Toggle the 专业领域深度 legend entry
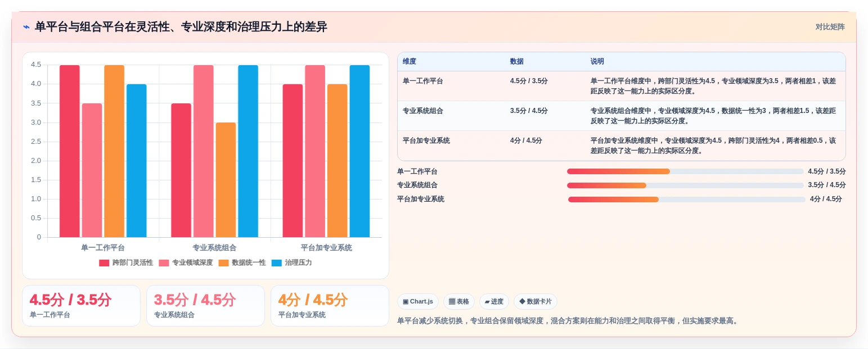 186,262
